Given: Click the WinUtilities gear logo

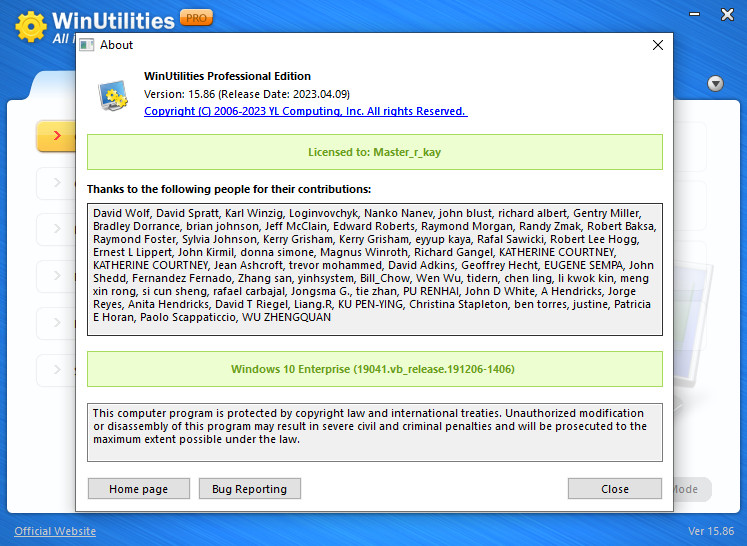Looking at the screenshot, I should click(30, 27).
